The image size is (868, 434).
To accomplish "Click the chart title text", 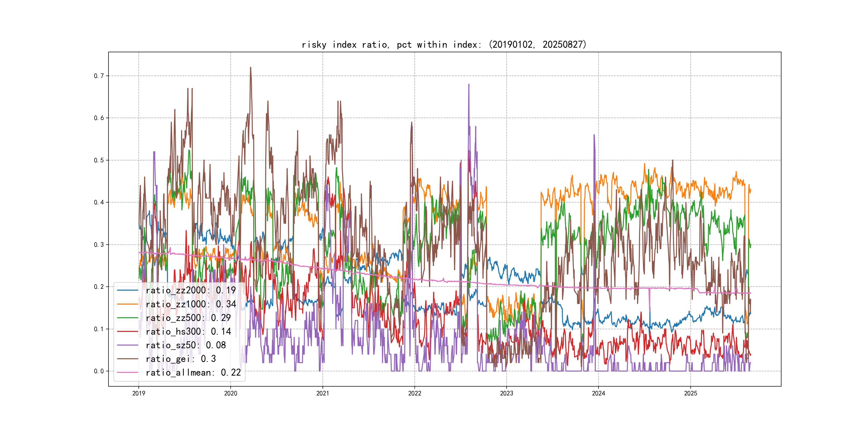I will 444,44.
